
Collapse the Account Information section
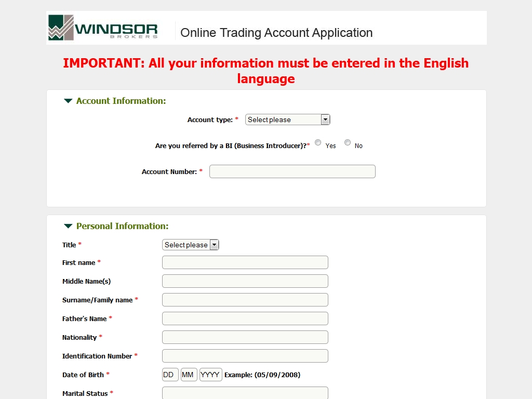coord(68,101)
